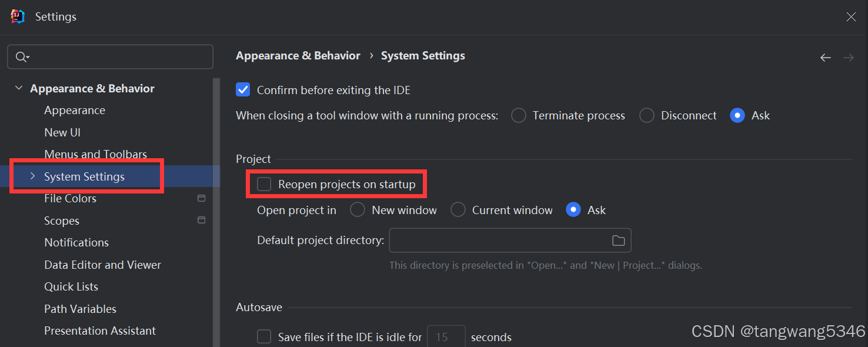Select Terminate process radio option
The height and width of the screenshot is (347, 868).
pyautogui.click(x=519, y=116)
